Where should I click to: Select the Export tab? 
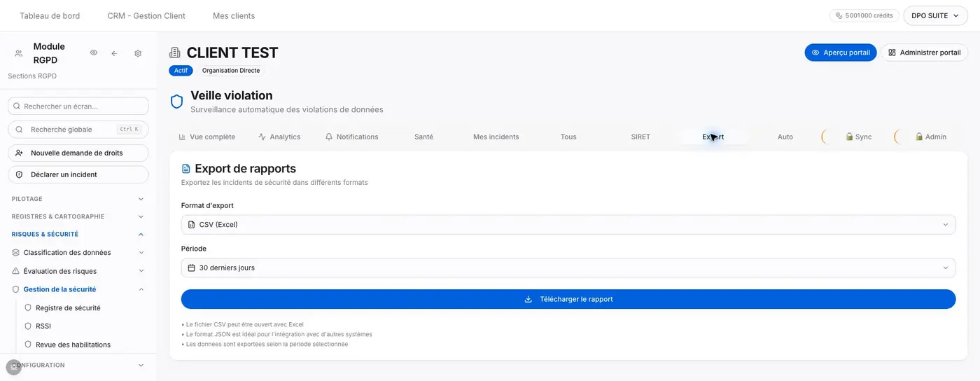tap(713, 137)
